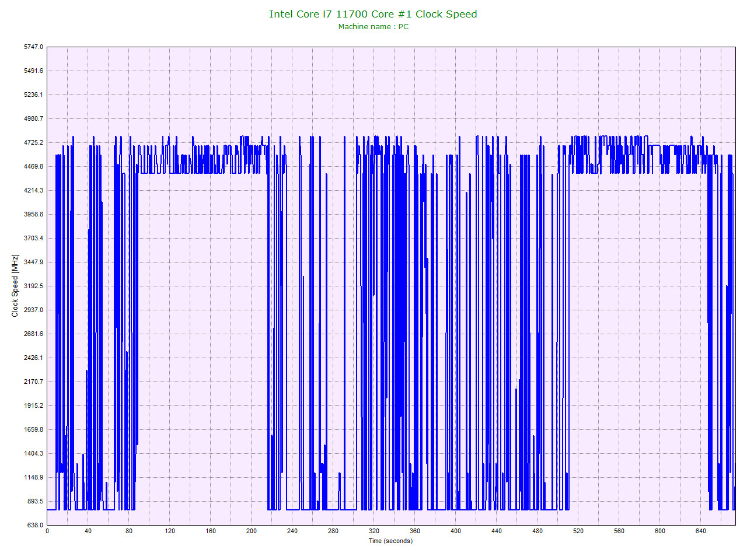
Task: Select the subtitle Machine name : PC
Action: (373, 26)
